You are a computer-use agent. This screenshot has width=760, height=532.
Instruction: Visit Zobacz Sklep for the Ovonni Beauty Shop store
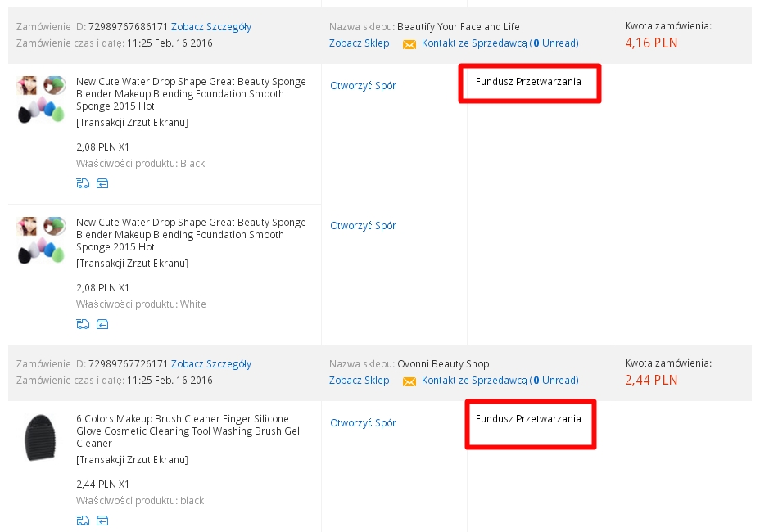point(359,381)
